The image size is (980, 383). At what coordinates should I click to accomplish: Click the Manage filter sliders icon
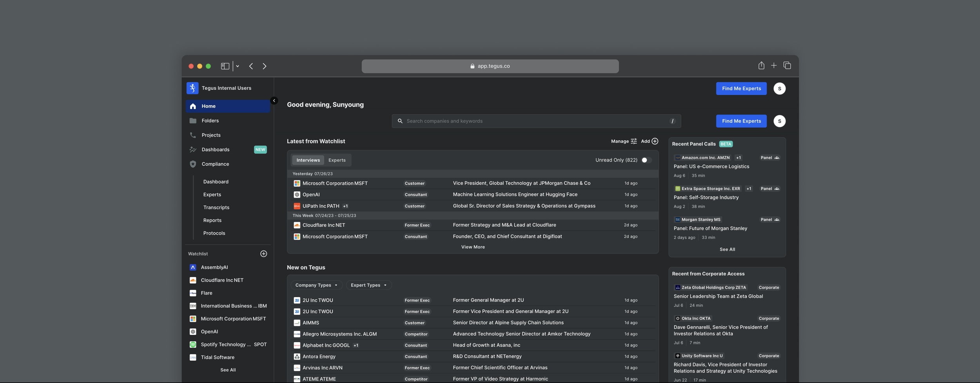[x=634, y=142]
